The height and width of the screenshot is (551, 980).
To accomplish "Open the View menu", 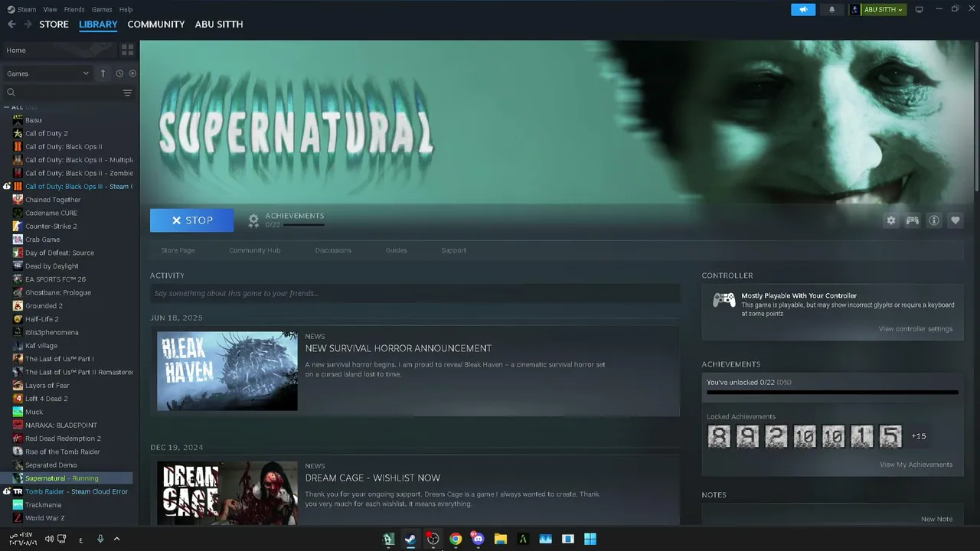I will pyautogui.click(x=51, y=9).
